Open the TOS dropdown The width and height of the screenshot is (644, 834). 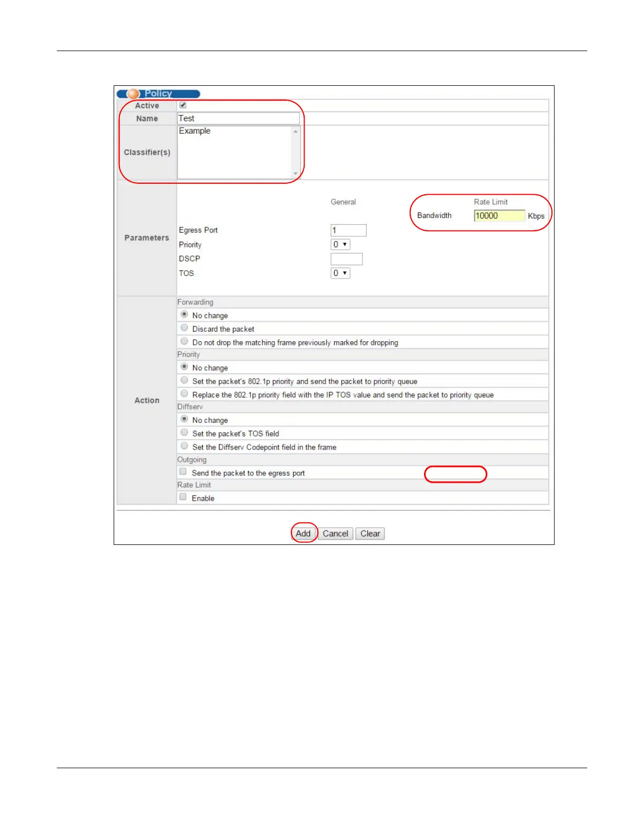pyautogui.click(x=340, y=273)
